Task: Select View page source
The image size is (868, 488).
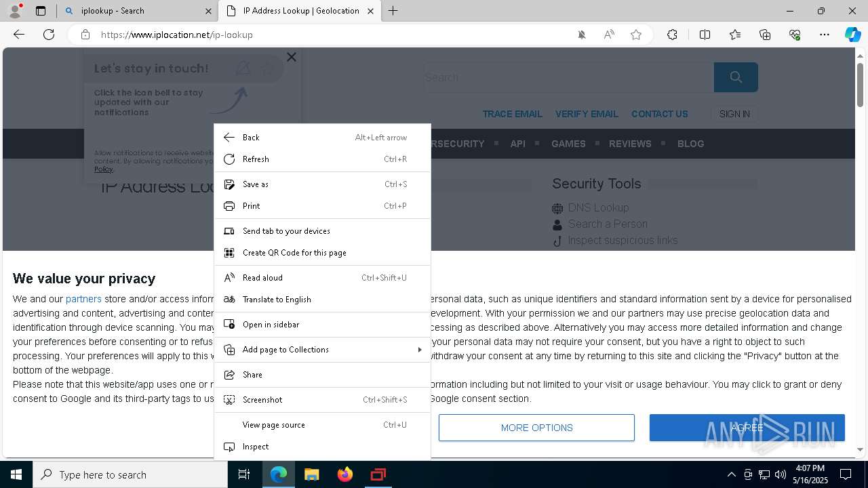Action: (x=322, y=425)
